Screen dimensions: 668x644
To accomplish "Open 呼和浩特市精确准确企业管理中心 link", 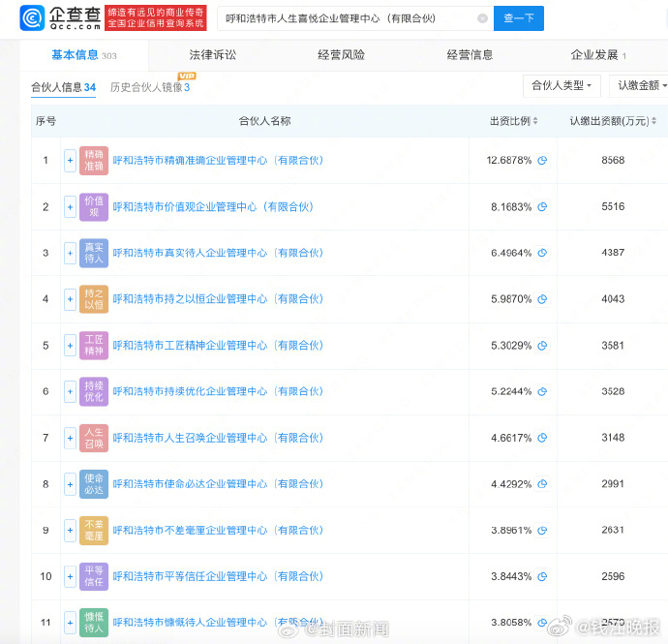I will (x=218, y=161).
